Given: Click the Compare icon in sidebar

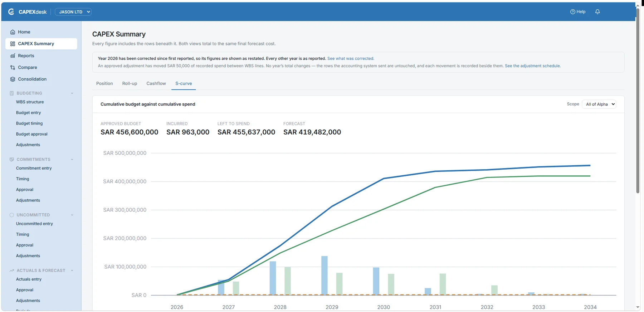Looking at the screenshot, I should (13, 67).
